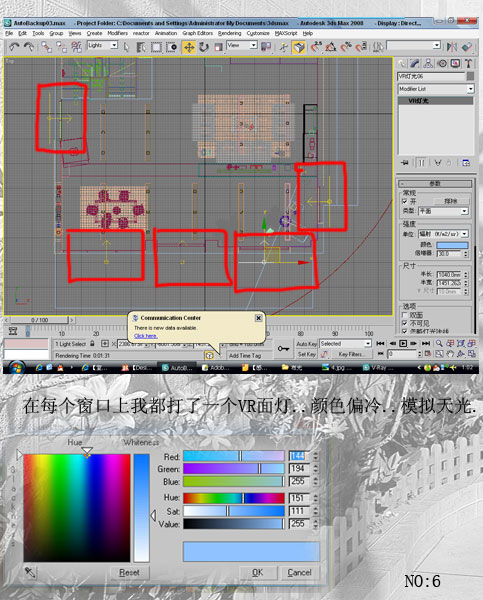The image size is (483, 600).
Task: Click the Mirror tool icon
Action: pos(452,47)
